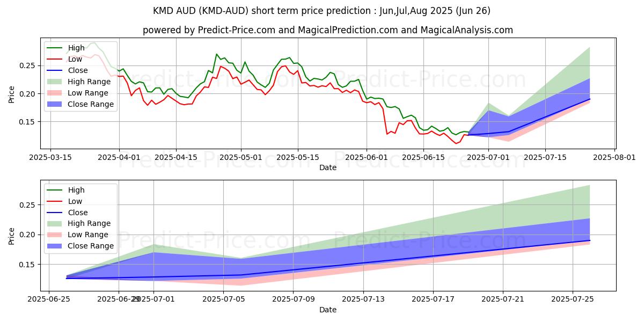Select the 'Close Range' label in top legend
Screen dimensions: 644x322
(91, 104)
